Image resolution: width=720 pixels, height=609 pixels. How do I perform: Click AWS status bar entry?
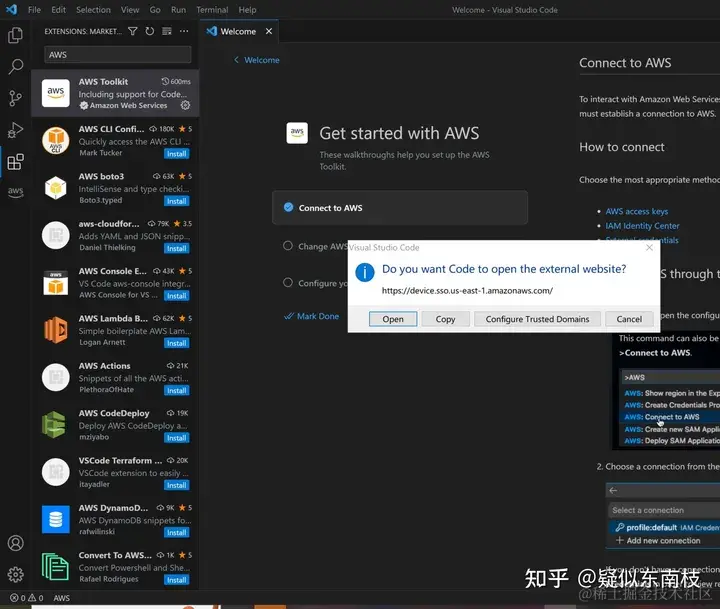[62, 598]
